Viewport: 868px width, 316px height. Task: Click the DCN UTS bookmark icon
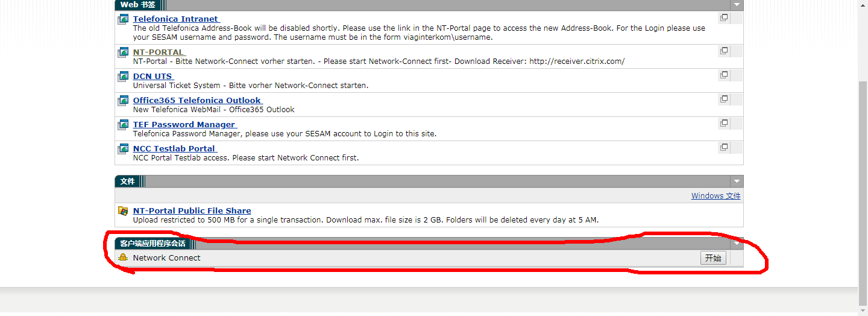pos(123,76)
